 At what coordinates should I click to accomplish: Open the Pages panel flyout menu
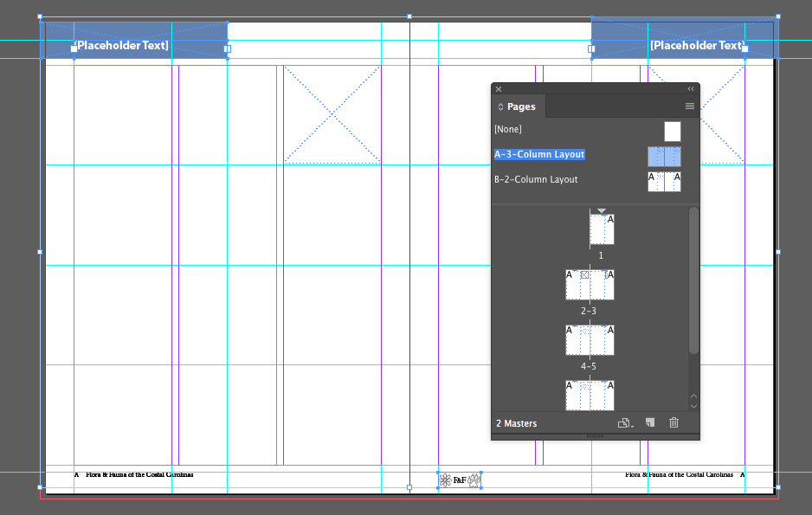(689, 106)
